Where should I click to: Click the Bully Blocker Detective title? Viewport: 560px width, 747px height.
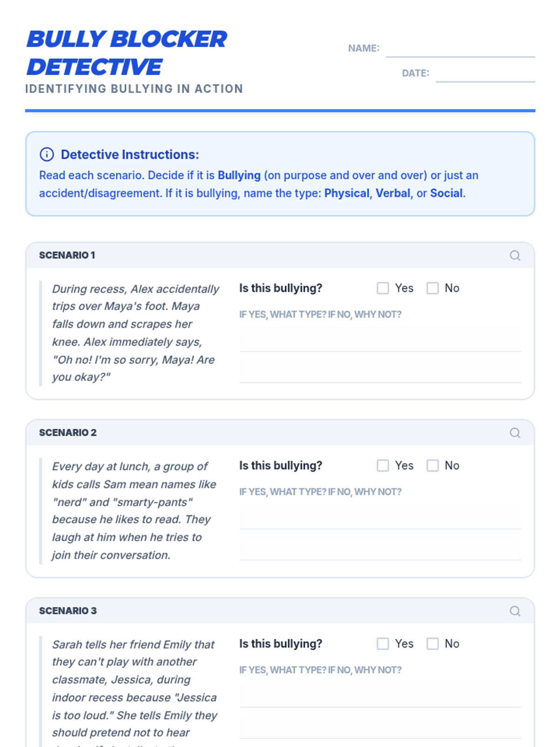(127, 53)
